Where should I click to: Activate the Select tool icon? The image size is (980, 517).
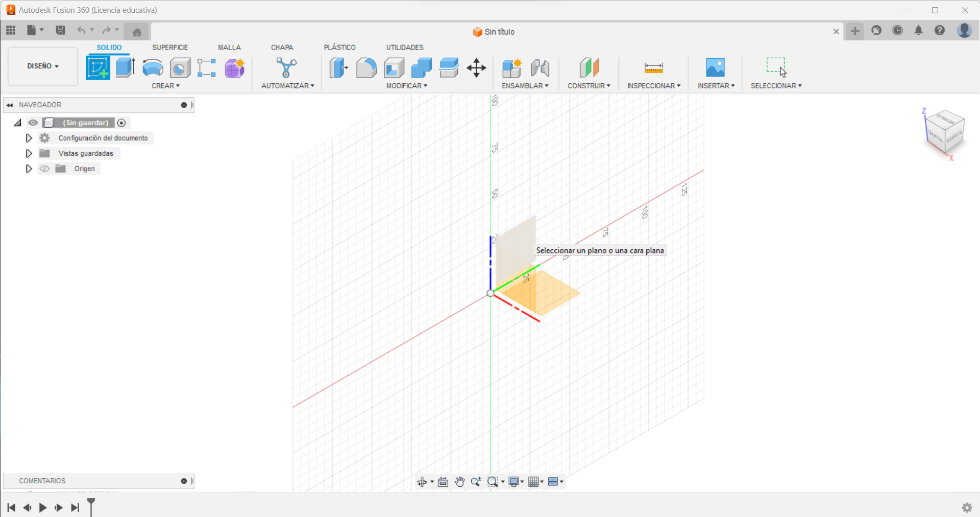[x=776, y=67]
